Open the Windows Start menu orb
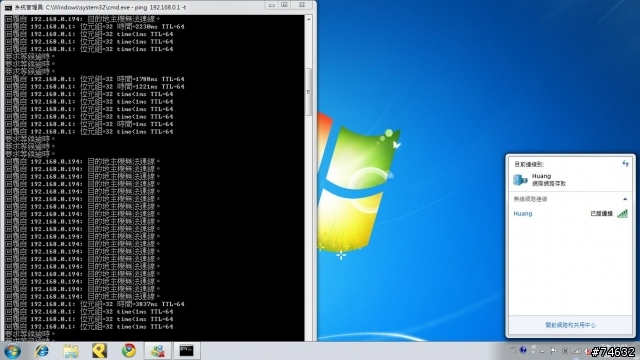640x360 pixels. 12,351
